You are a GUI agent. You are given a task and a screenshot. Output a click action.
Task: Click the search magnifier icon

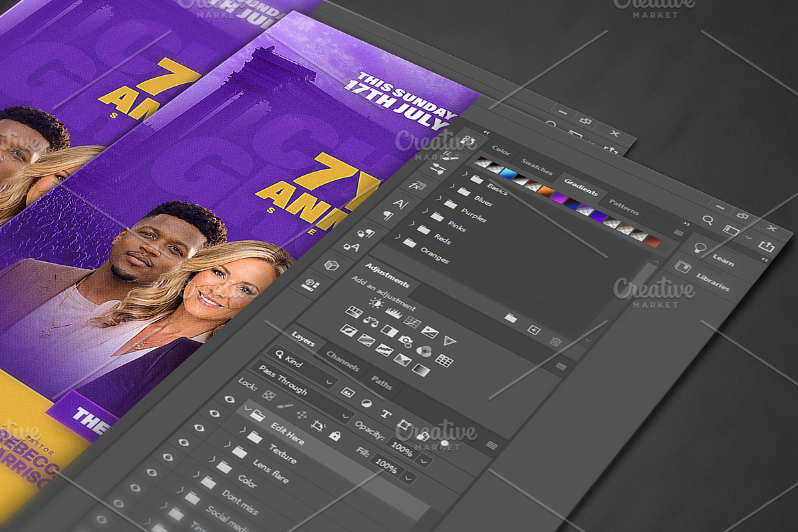(x=708, y=220)
